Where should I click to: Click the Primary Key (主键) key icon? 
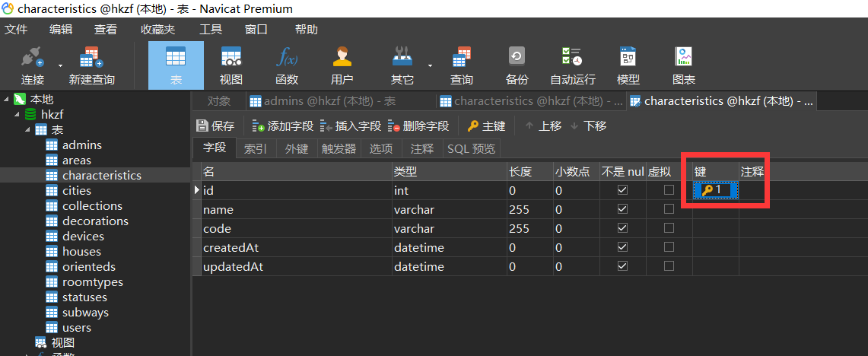tap(472, 126)
